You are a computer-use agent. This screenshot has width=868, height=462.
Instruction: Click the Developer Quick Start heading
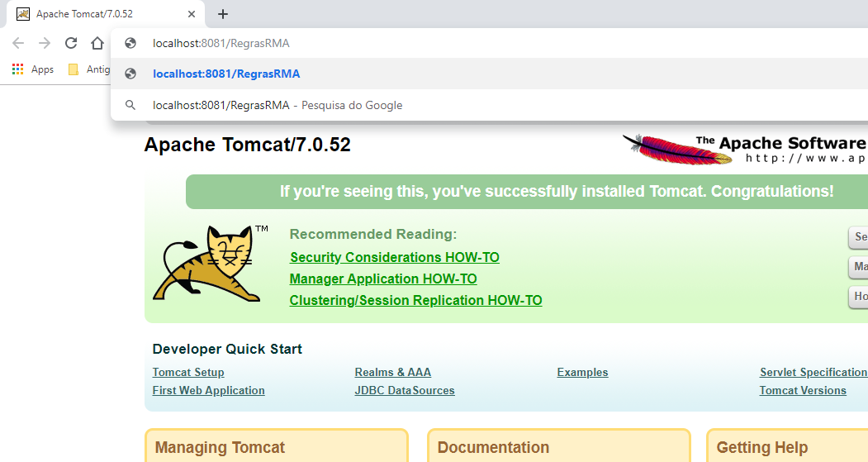click(x=227, y=349)
